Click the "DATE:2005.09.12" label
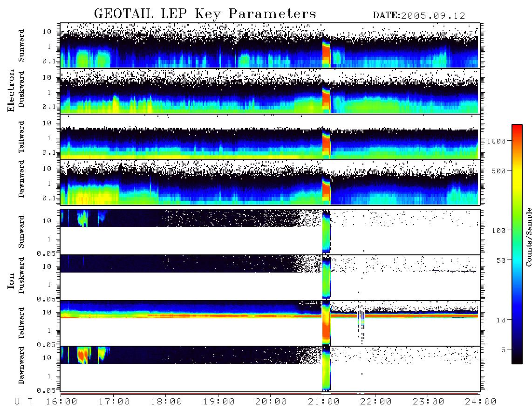Image resolution: width=532 pixels, height=410 pixels. tap(419, 15)
